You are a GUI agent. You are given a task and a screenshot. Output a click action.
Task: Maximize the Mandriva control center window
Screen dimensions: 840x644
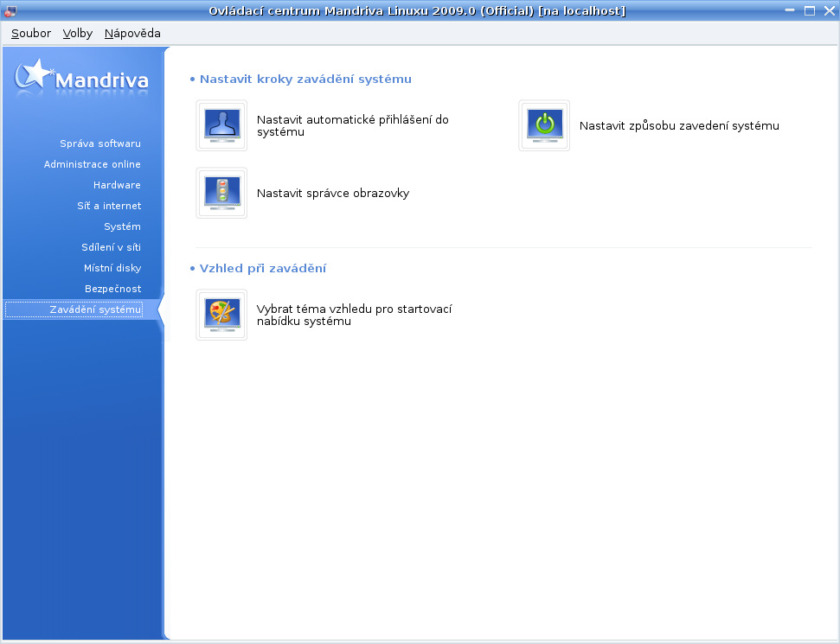810,10
